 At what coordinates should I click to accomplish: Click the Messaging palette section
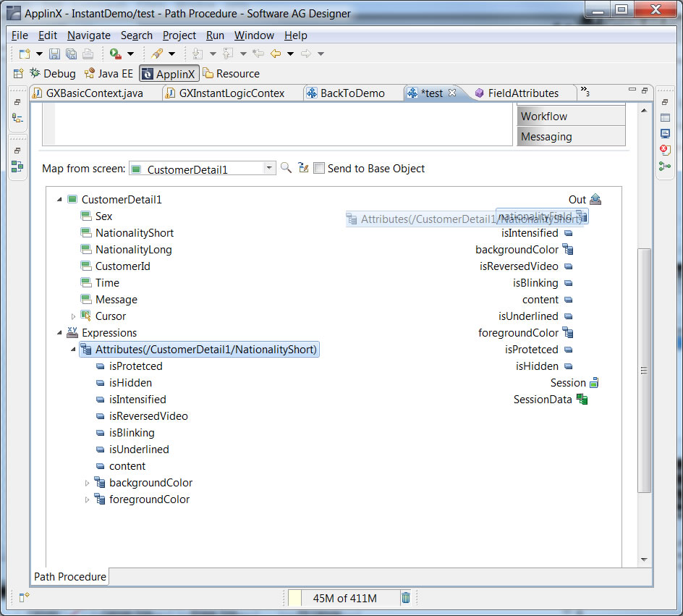click(x=571, y=136)
